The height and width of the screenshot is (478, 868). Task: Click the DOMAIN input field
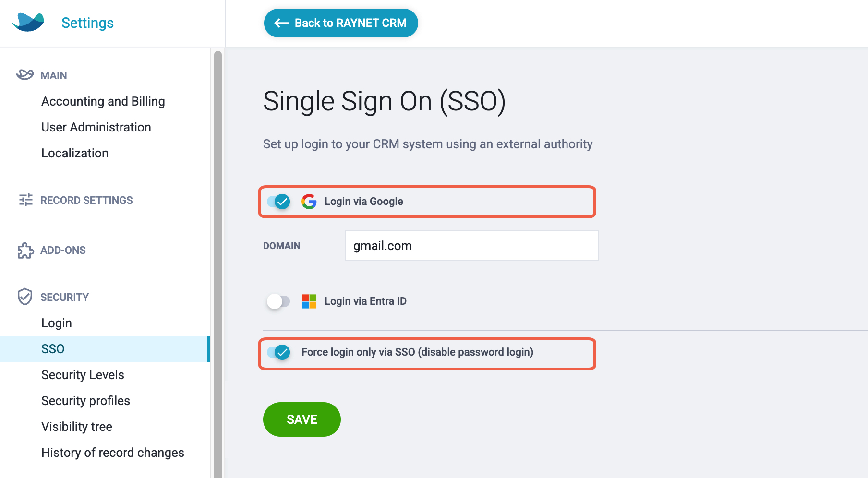pyautogui.click(x=472, y=246)
